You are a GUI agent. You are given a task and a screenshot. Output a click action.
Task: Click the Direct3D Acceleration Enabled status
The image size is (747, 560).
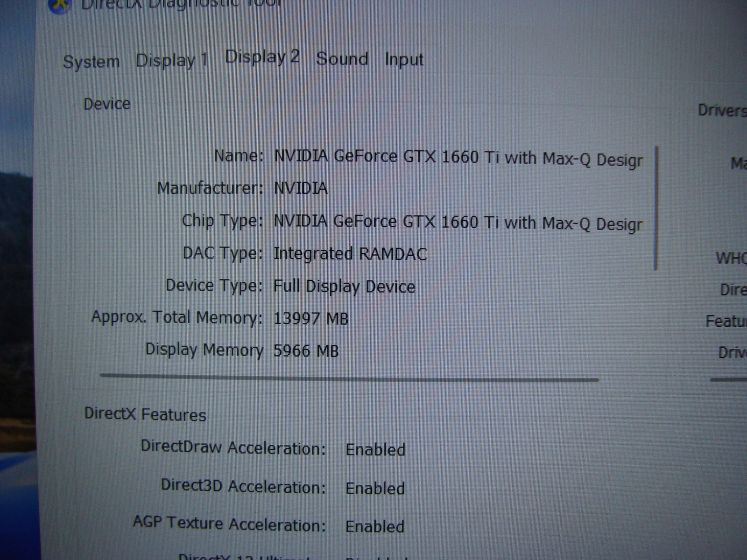point(375,489)
